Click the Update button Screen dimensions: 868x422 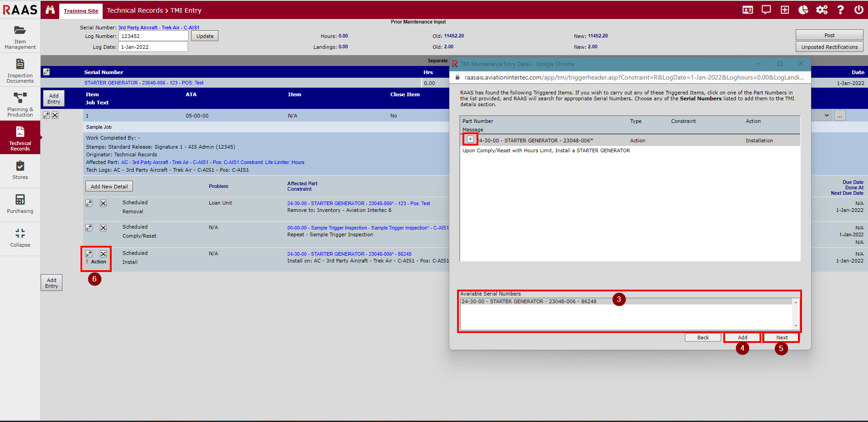pos(205,36)
